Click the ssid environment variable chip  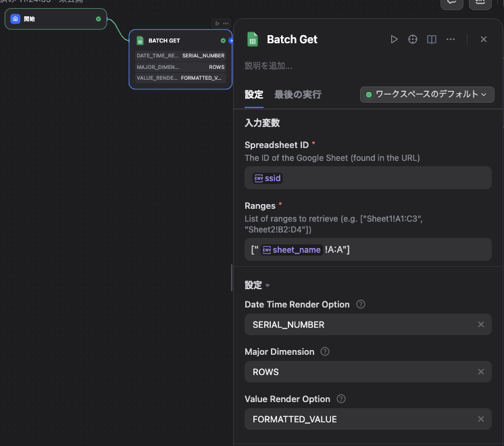click(x=268, y=178)
